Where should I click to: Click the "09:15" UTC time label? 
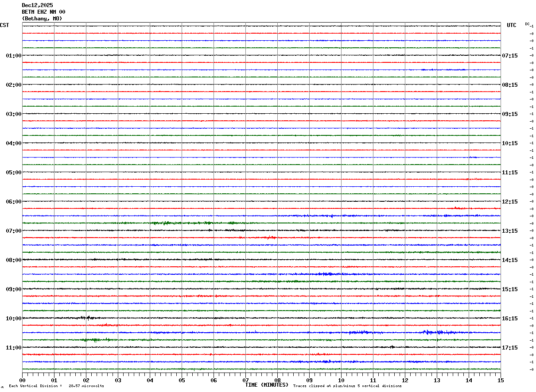pos(510,114)
